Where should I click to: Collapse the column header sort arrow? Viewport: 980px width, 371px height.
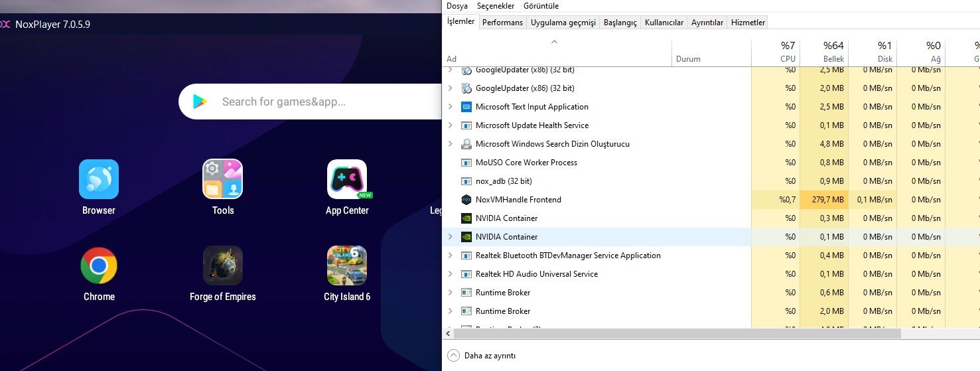point(555,42)
